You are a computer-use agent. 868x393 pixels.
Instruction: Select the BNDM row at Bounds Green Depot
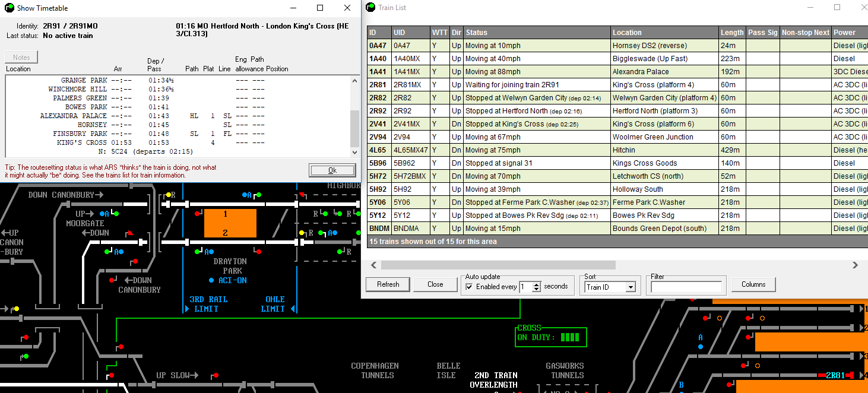click(x=617, y=229)
